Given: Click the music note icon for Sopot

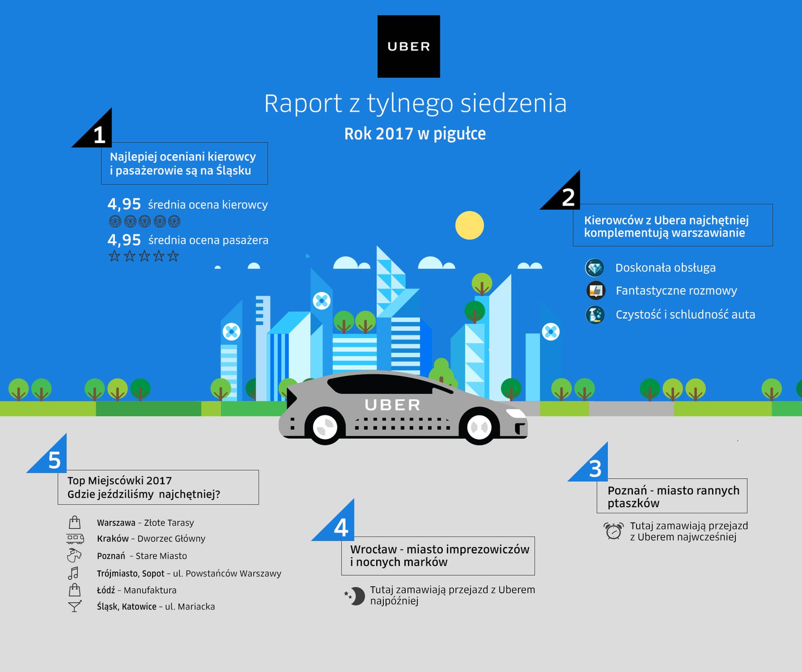Looking at the screenshot, I should coord(74,573).
